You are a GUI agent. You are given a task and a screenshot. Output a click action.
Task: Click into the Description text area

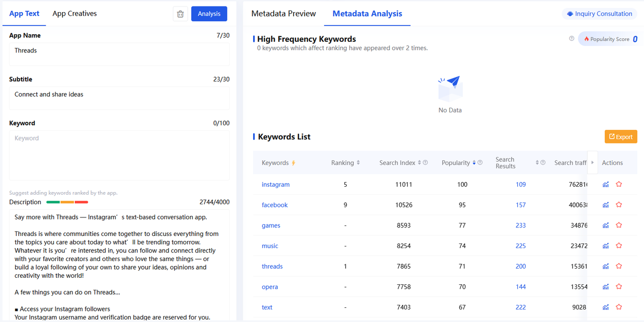click(119, 265)
